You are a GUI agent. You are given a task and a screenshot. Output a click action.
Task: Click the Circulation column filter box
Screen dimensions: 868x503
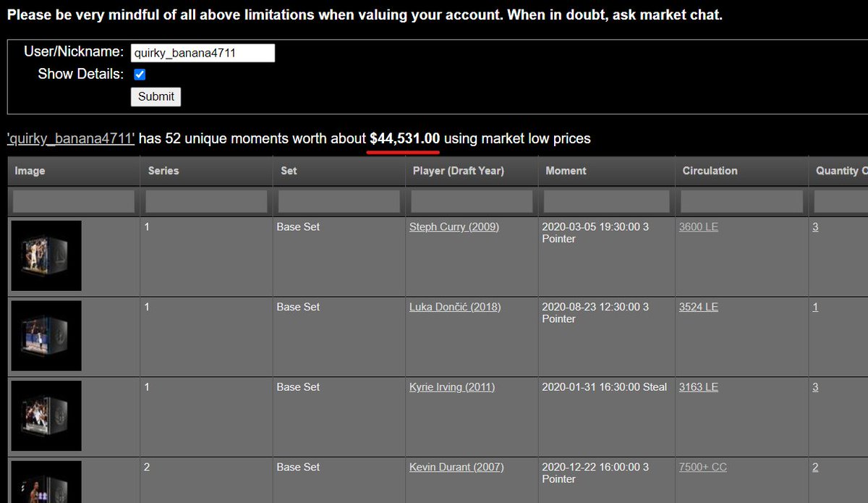click(741, 201)
